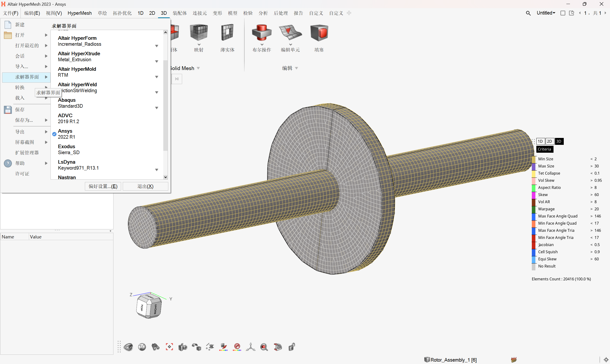Switch the criteria legend to 1D
Viewport: 610px width, 364px height.
click(x=540, y=141)
